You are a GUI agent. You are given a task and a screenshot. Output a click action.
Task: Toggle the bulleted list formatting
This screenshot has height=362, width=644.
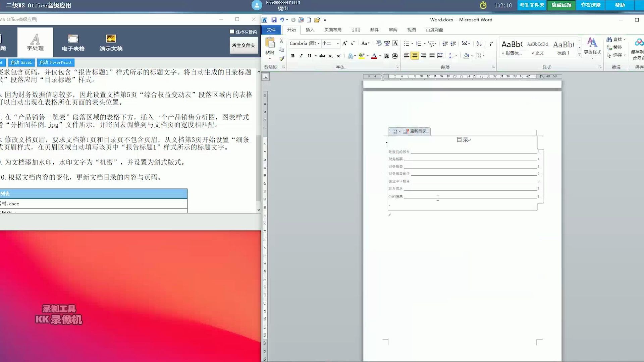pos(406,44)
